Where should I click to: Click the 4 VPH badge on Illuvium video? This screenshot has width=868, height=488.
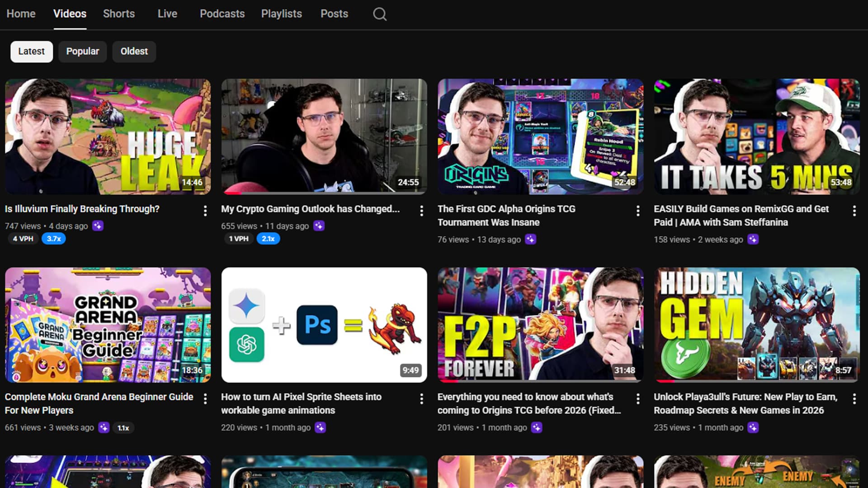coord(23,239)
